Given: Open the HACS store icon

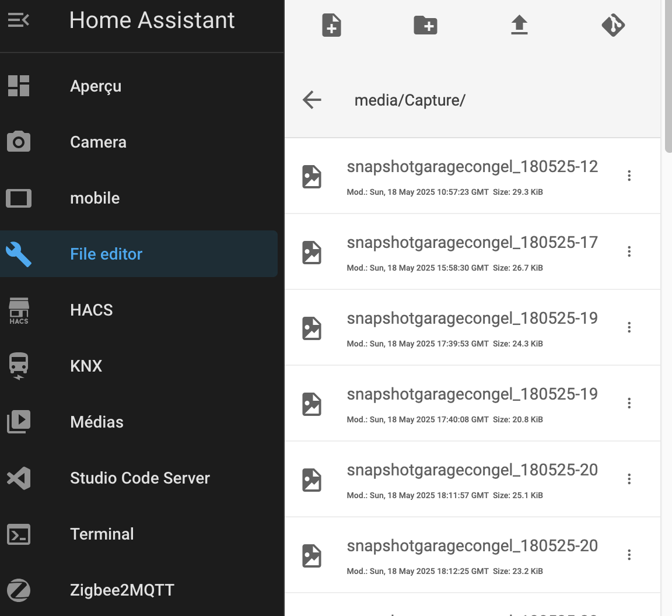Looking at the screenshot, I should 19,311.
